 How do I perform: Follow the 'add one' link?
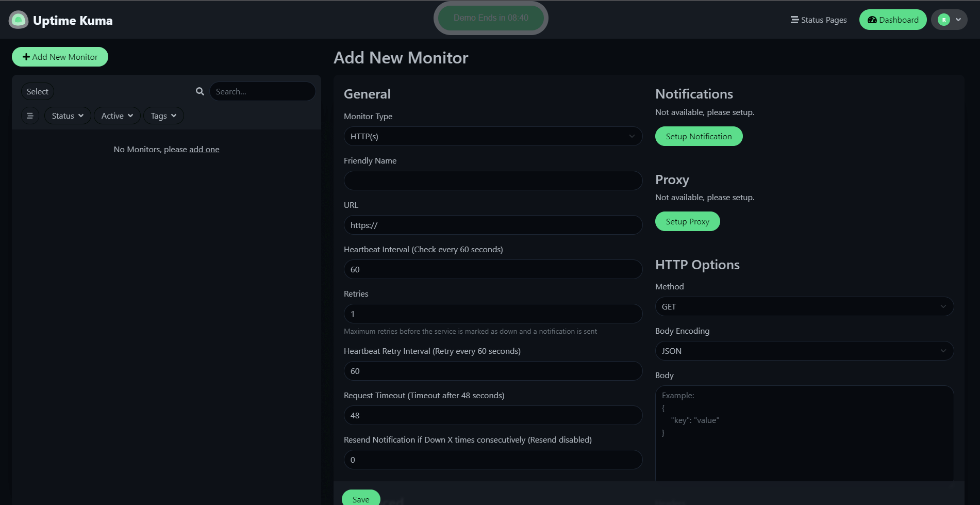[204, 149]
